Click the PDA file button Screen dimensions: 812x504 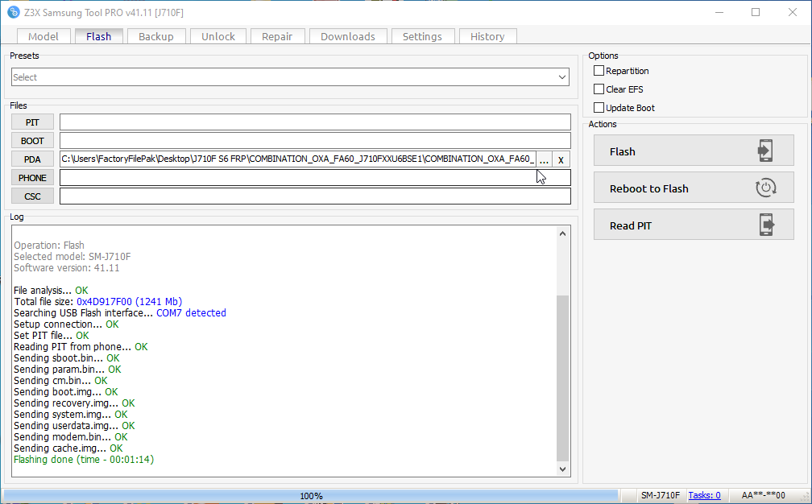click(32, 159)
